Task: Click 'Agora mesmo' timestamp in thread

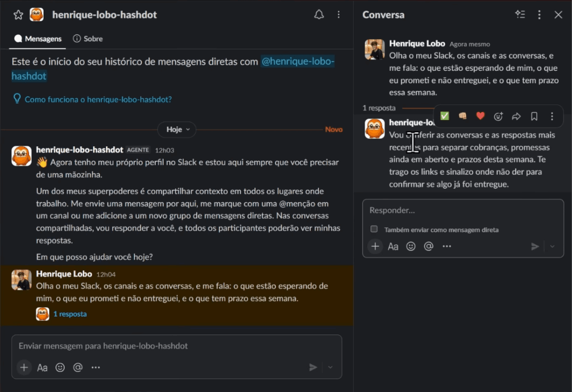Action: 469,44
